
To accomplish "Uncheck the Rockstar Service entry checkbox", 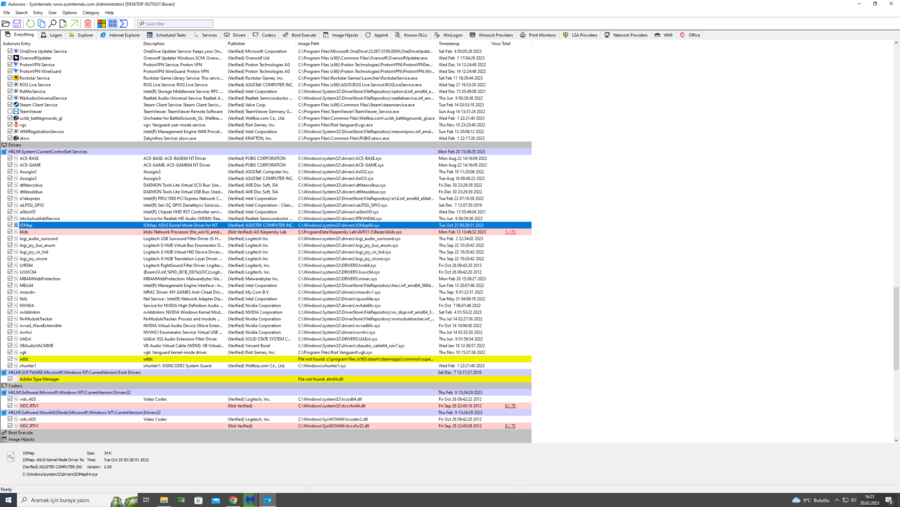I will coord(10,78).
